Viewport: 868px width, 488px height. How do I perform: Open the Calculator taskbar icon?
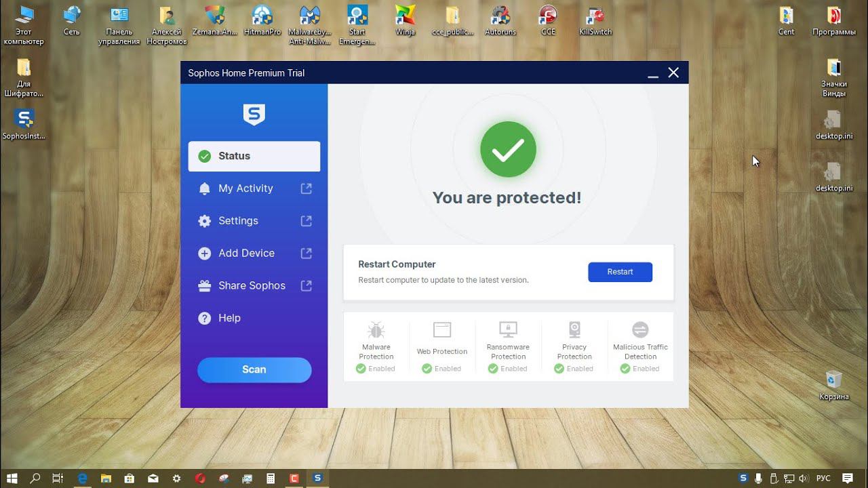pyautogui.click(x=271, y=478)
